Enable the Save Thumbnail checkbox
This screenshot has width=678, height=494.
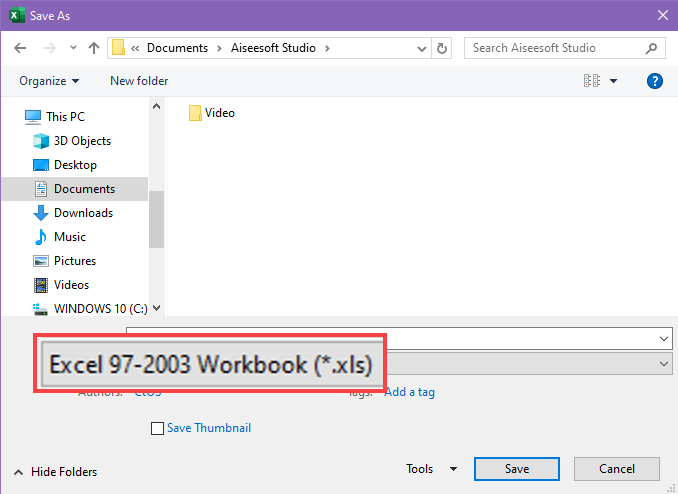157,428
